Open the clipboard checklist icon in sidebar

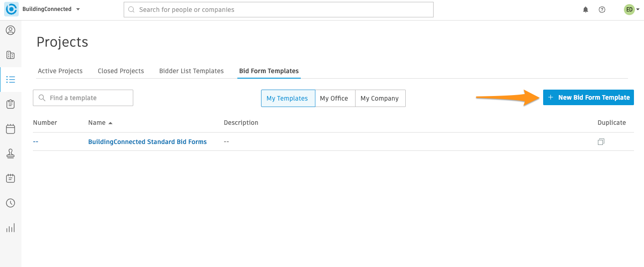tap(10, 104)
